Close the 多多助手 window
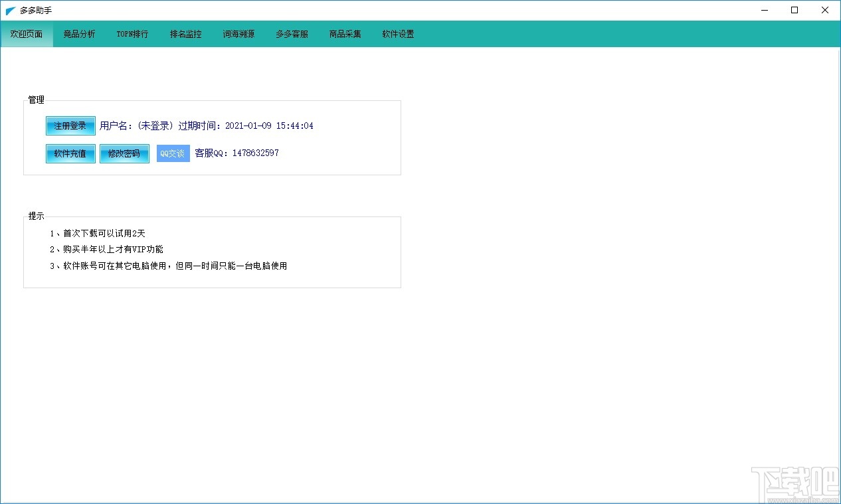This screenshot has width=841, height=504. coord(825,10)
